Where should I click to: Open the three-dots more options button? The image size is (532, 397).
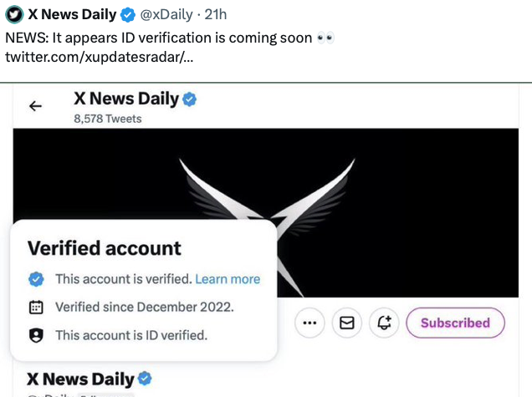tap(310, 323)
